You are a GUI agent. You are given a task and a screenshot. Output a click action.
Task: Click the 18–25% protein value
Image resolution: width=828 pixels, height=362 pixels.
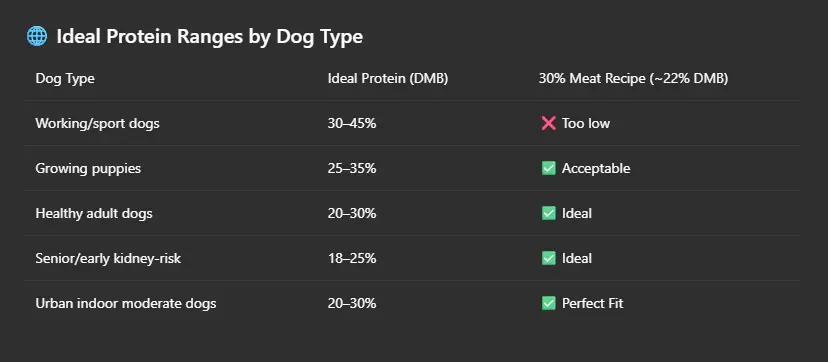[x=352, y=258]
